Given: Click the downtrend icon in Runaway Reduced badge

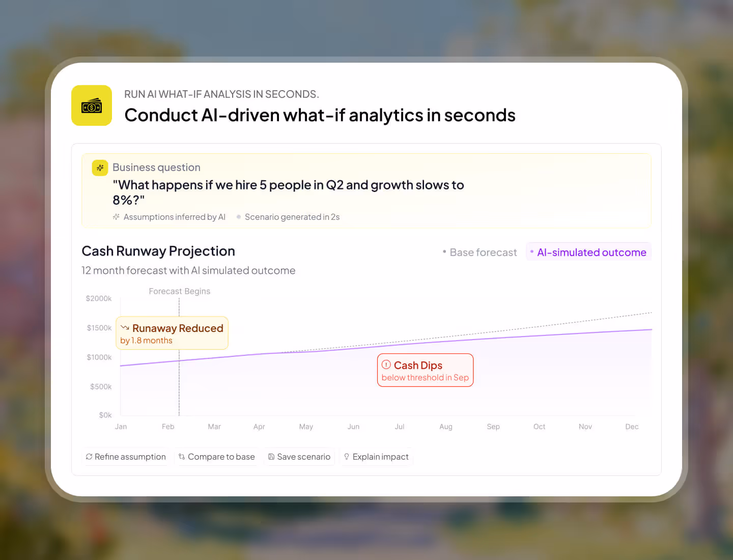Looking at the screenshot, I should [x=125, y=328].
